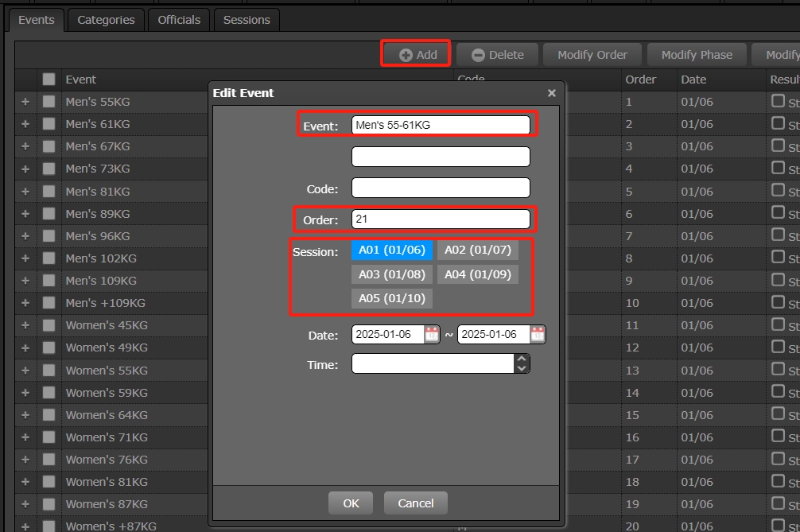The height and width of the screenshot is (532, 800).
Task: Open the end date calendar picker
Action: 538,334
